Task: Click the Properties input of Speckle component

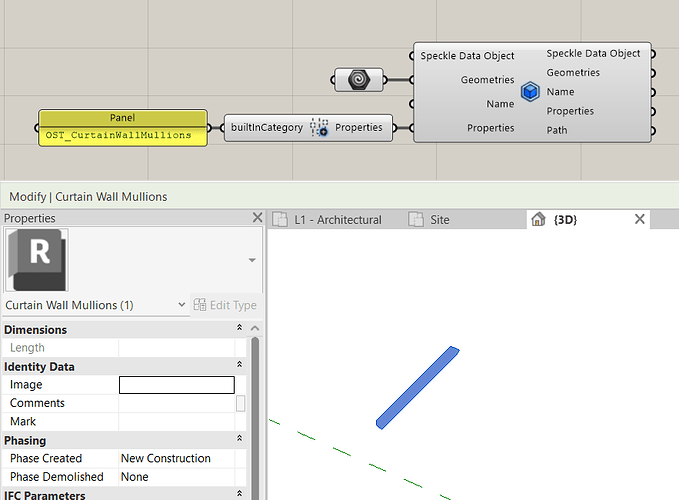Action: click(x=491, y=128)
